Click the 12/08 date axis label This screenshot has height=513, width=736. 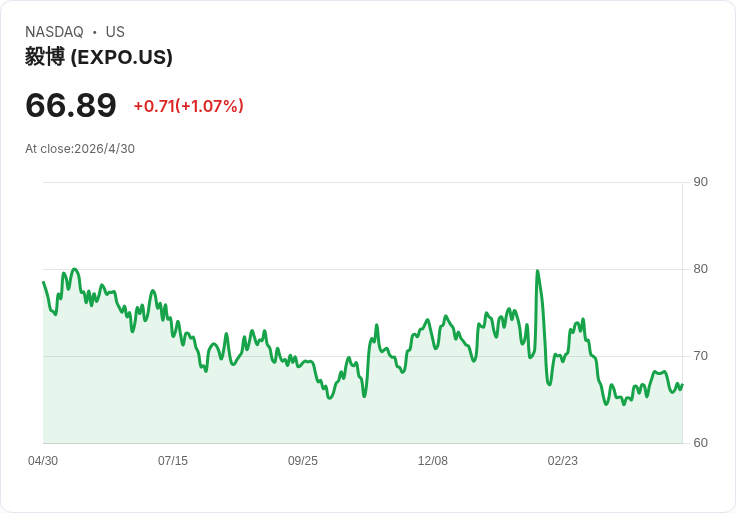click(433, 461)
